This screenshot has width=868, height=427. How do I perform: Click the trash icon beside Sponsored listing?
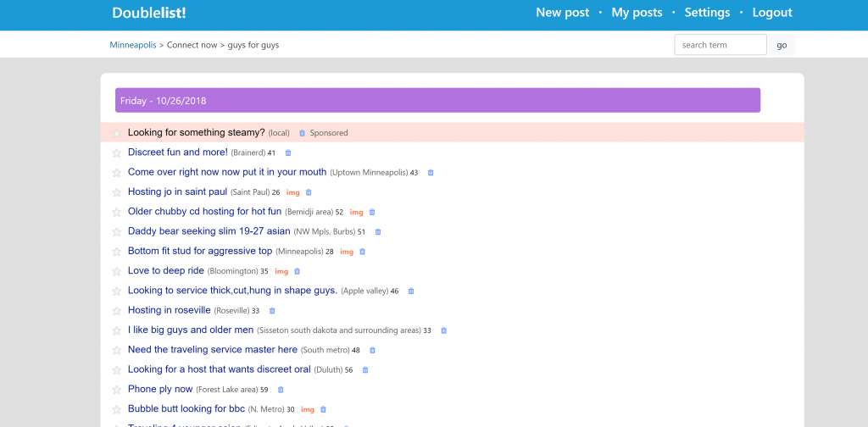click(x=302, y=133)
